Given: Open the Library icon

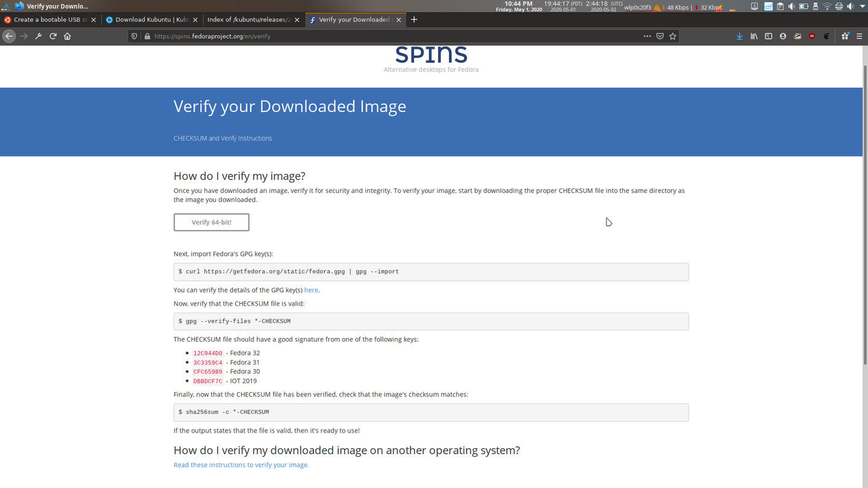Looking at the screenshot, I should click(x=754, y=36).
